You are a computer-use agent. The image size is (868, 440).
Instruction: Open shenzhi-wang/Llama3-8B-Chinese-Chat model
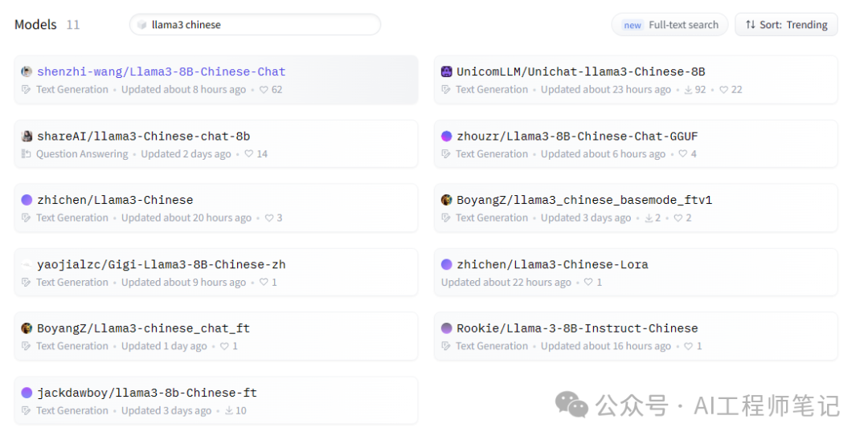point(161,71)
